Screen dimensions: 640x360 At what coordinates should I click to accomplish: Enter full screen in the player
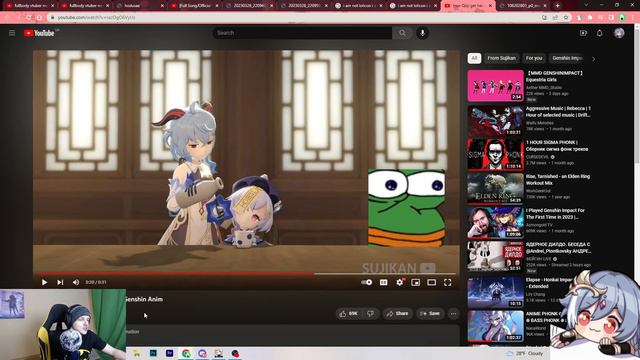[x=447, y=282]
